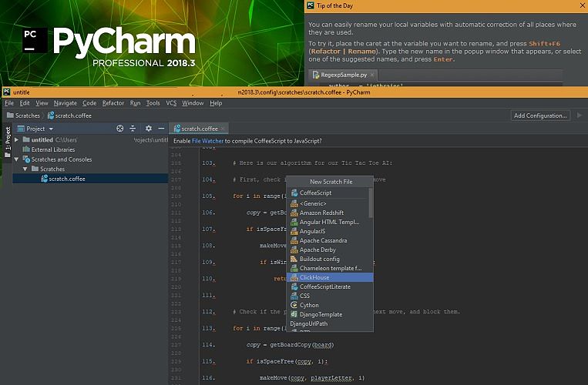
Task: Expand the untitled project tree node
Action: pyautogui.click(x=16, y=139)
